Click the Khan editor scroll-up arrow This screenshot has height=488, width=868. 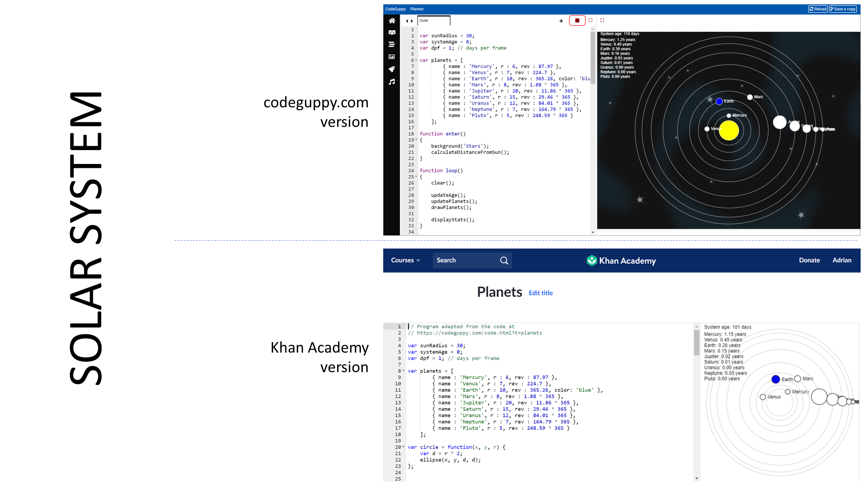coord(697,327)
